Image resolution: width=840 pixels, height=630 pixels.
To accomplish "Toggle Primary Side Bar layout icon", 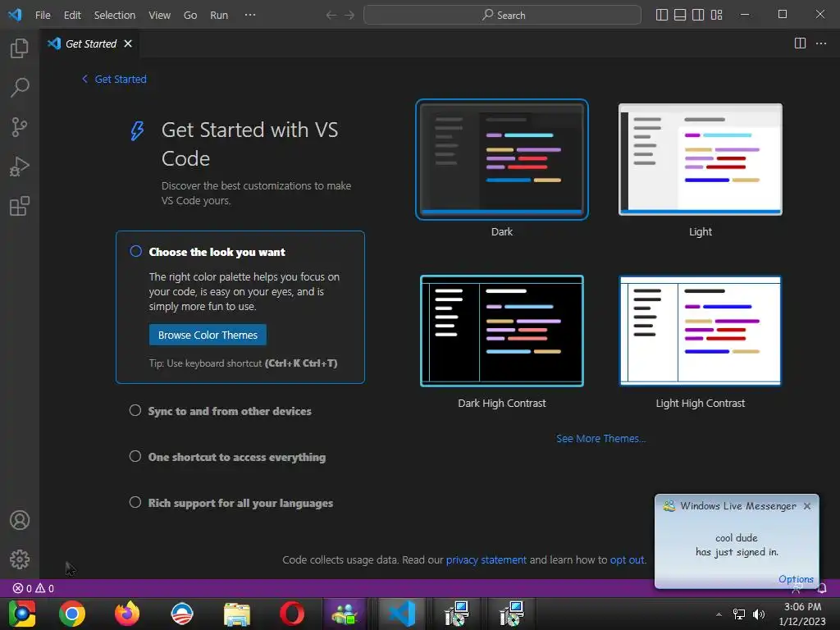I will (662, 15).
